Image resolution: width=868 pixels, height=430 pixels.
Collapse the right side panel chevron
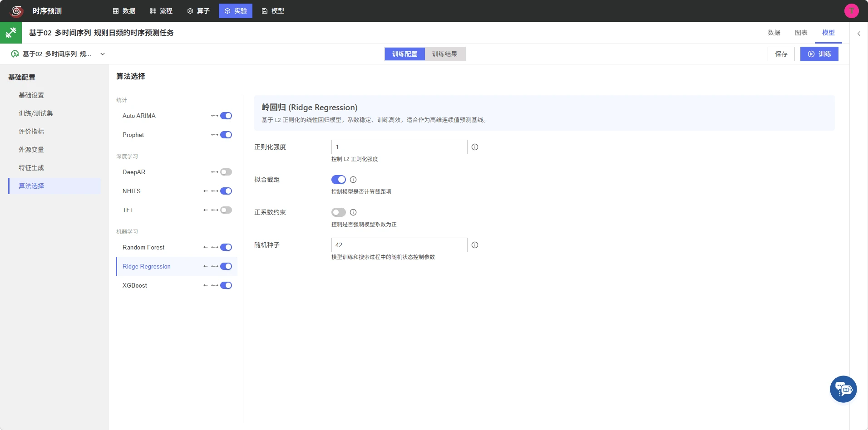pos(859,34)
